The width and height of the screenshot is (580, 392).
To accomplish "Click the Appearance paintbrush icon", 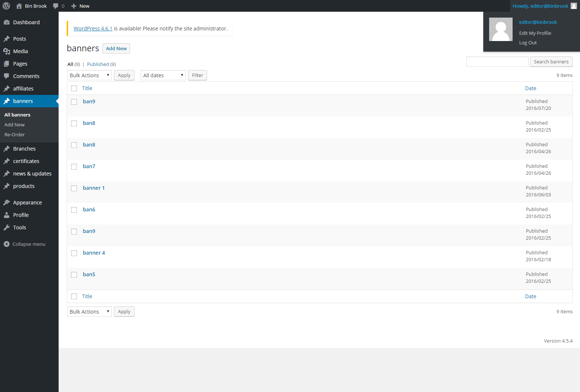I will click(7, 203).
